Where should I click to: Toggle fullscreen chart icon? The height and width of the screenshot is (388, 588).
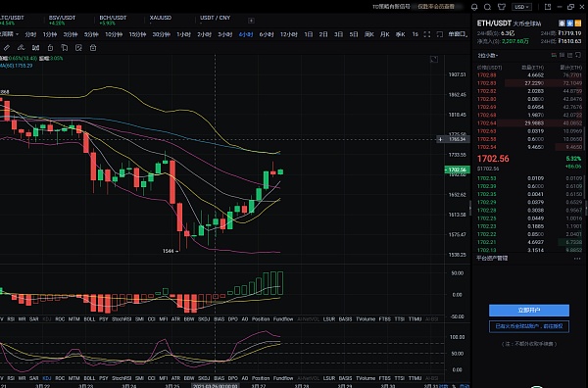click(426, 34)
